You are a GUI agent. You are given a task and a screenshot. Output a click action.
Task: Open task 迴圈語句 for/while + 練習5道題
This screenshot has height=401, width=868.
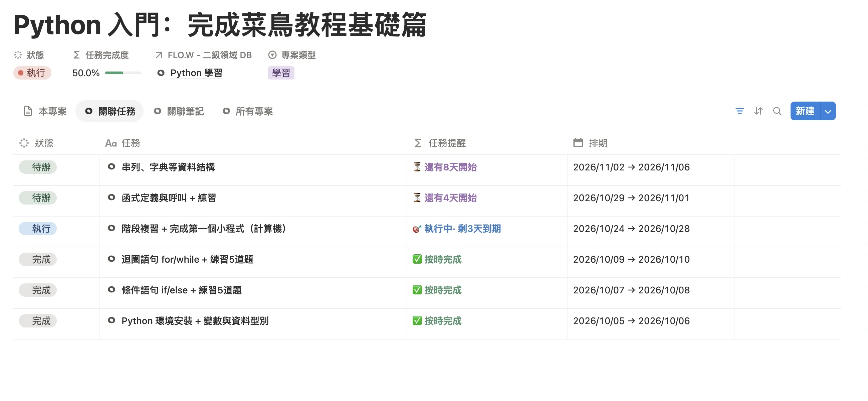[x=187, y=259]
